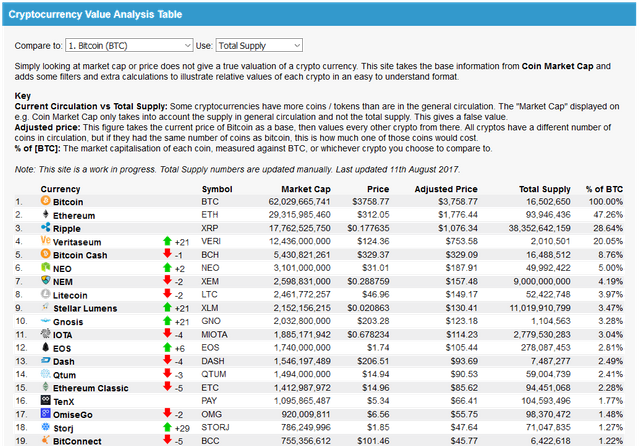
Task: Click the OmiseGo coin icon
Action: pos(45,413)
